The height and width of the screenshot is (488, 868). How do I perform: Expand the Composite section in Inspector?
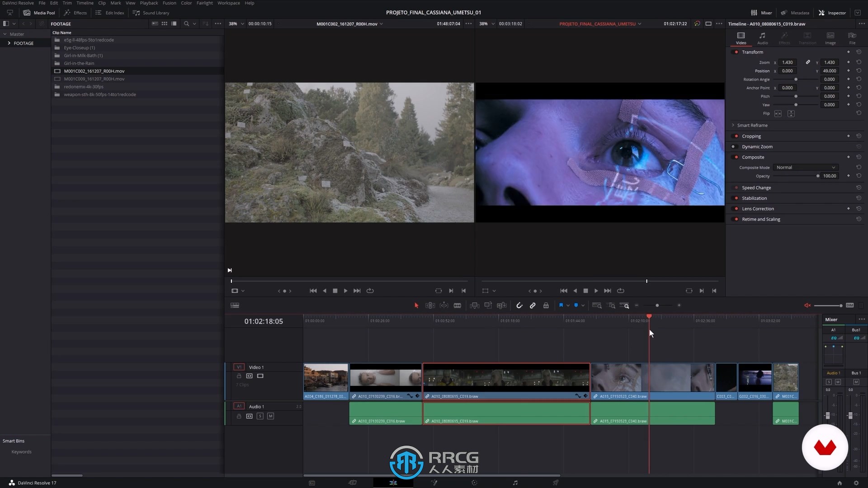[753, 157]
